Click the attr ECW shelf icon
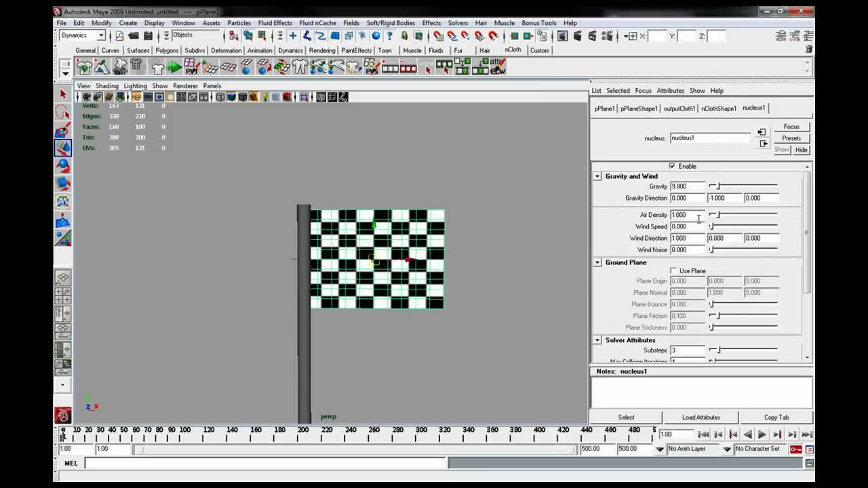The height and width of the screenshot is (488, 868). coord(498,66)
